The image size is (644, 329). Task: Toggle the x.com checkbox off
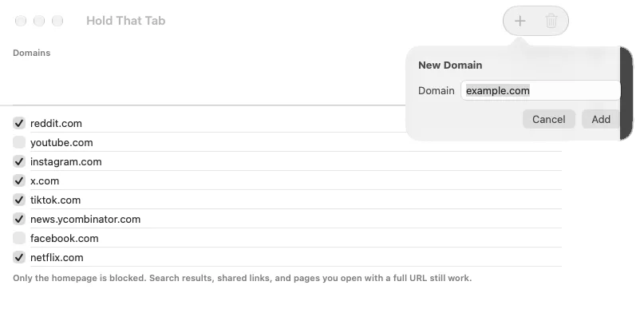[19, 180]
